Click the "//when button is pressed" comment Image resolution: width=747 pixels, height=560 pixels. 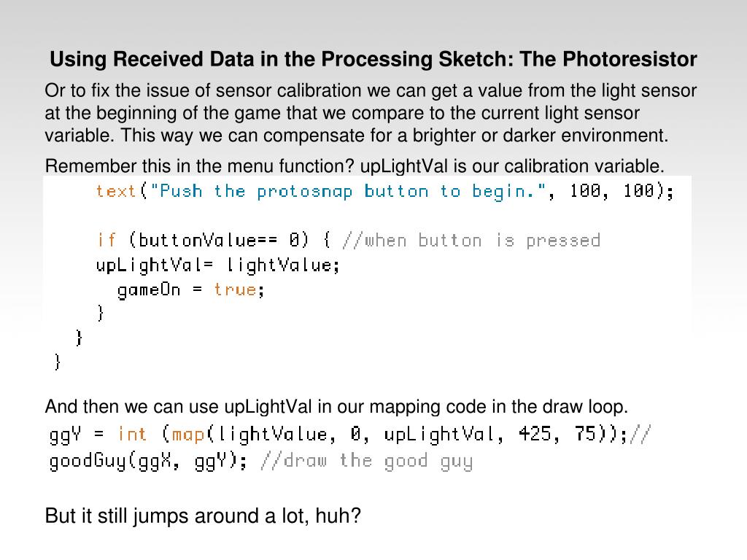coord(471,240)
